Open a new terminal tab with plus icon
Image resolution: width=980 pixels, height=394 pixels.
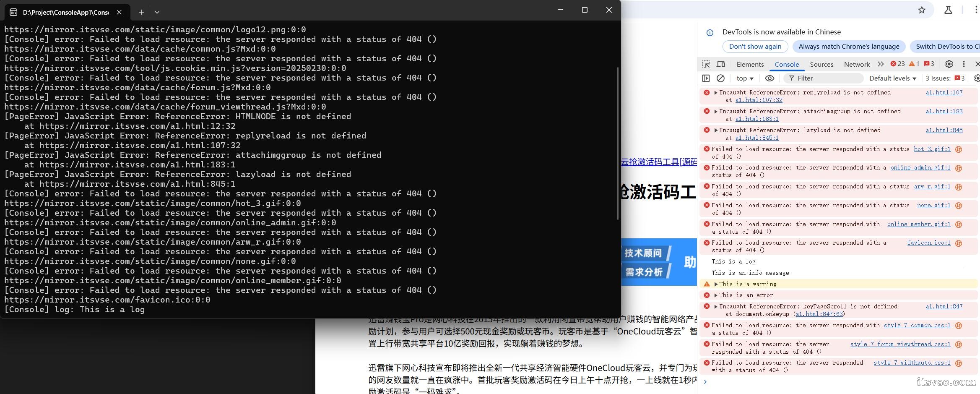(141, 12)
